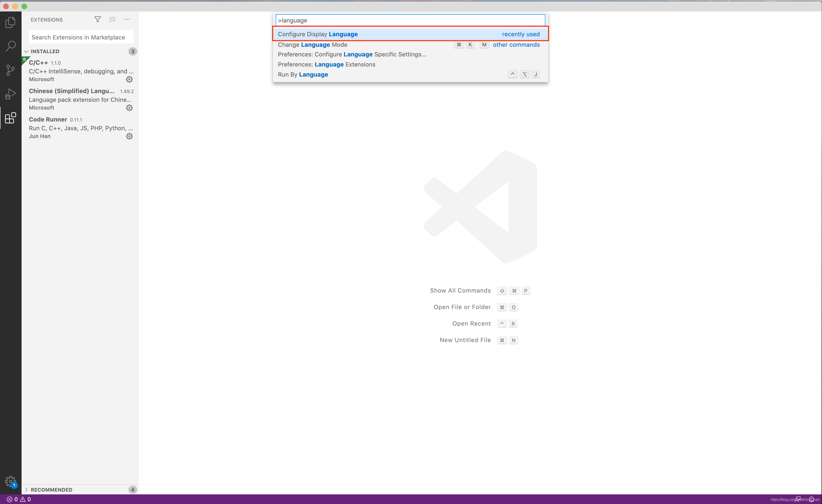
Task: Open the Search view in activity bar
Action: tap(10, 46)
